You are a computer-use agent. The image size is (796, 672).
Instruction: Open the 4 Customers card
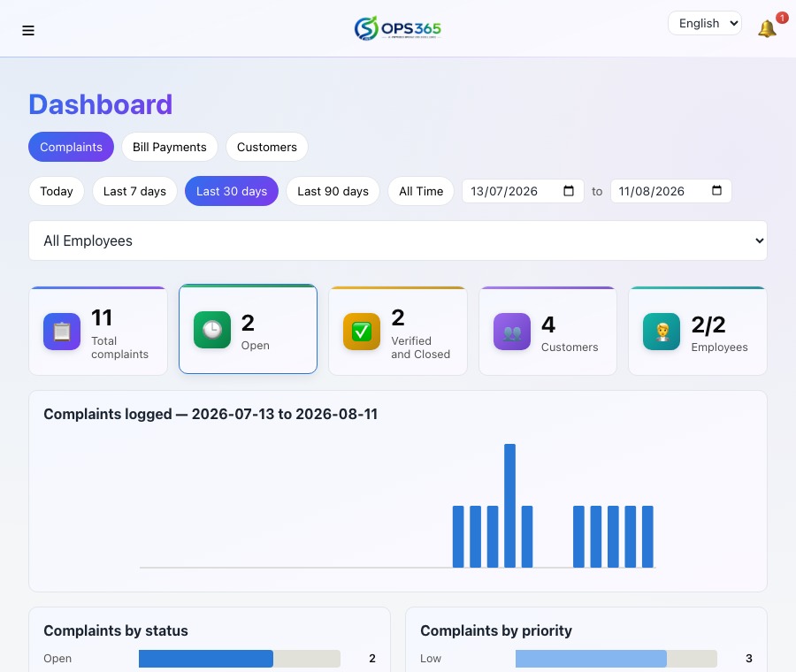pyautogui.click(x=547, y=331)
